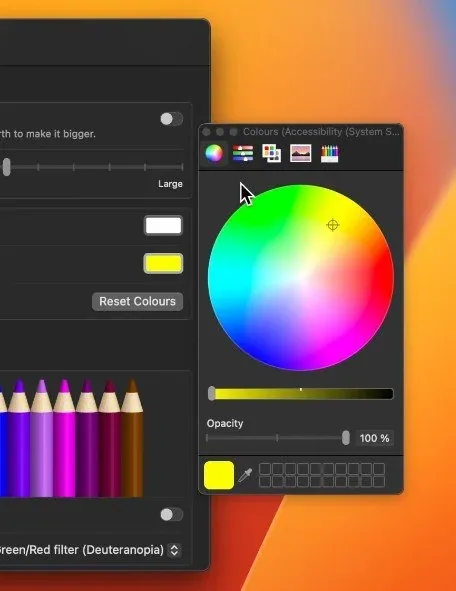Viewport: 456px width, 591px height.
Task: Click the magenta pencil in preview
Action: tap(64, 439)
